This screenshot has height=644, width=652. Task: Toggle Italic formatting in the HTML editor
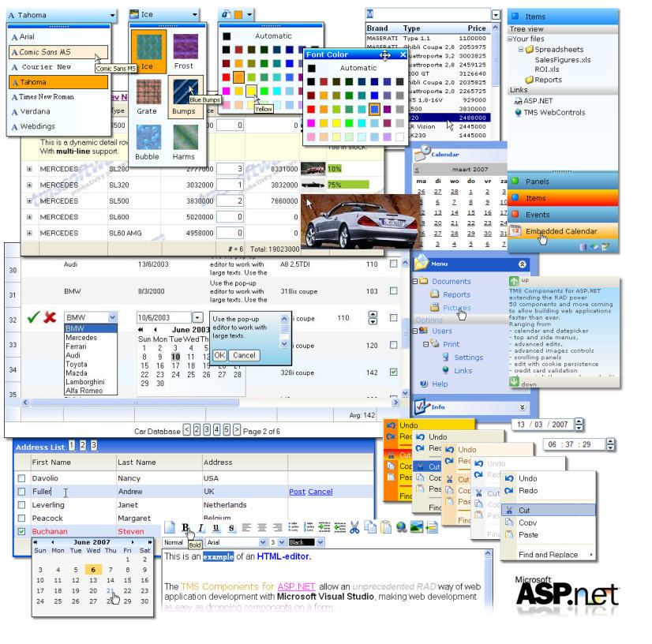pyautogui.click(x=200, y=527)
